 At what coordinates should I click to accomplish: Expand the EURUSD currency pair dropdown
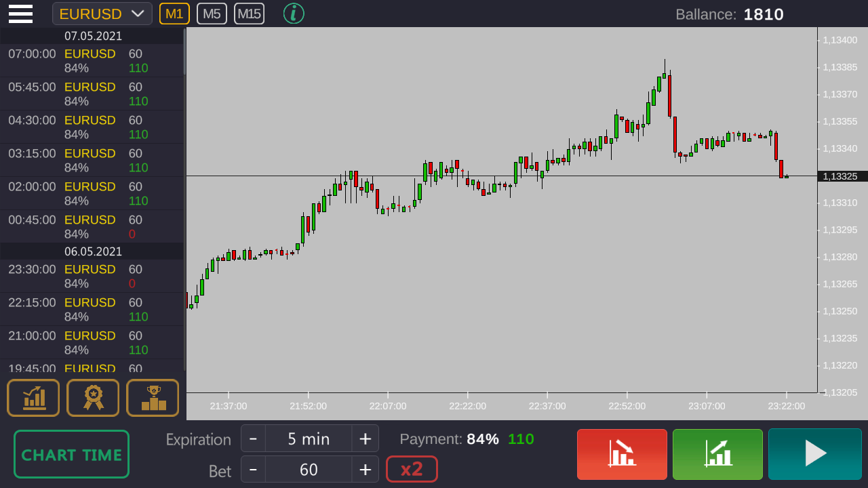coord(102,14)
